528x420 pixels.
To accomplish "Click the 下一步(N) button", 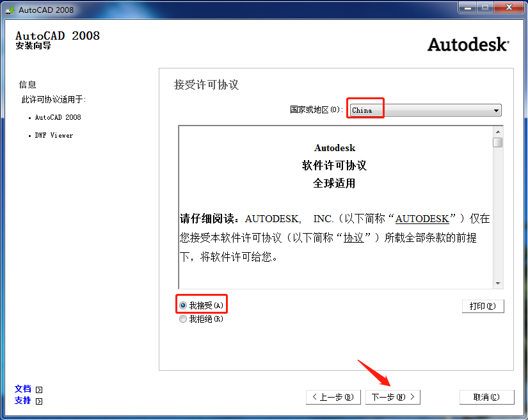I will pos(392,397).
